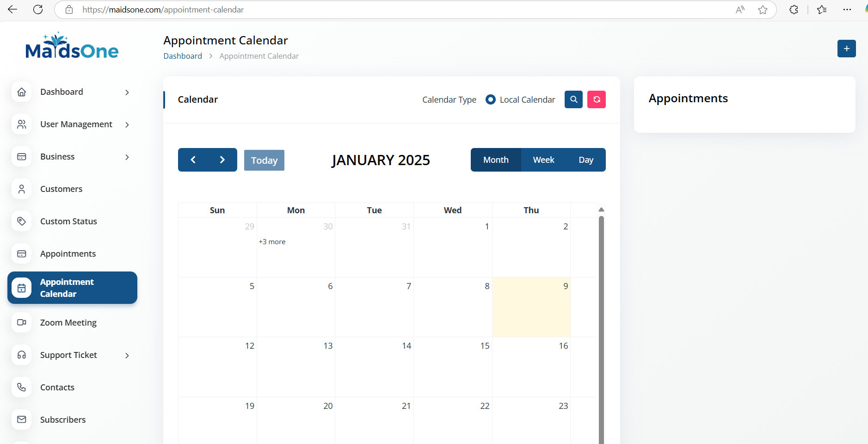
Task: Expand the Support Ticket submenu
Action: point(127,355)
